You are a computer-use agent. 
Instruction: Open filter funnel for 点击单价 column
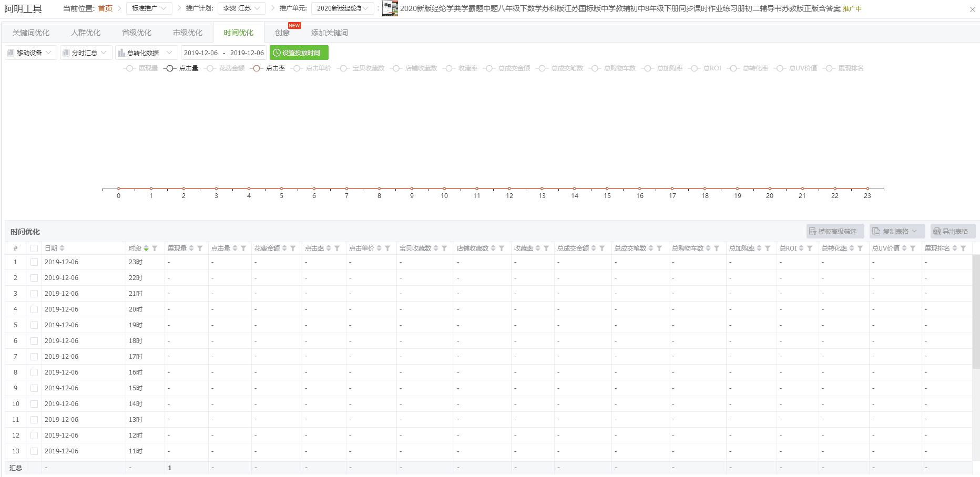387,248
